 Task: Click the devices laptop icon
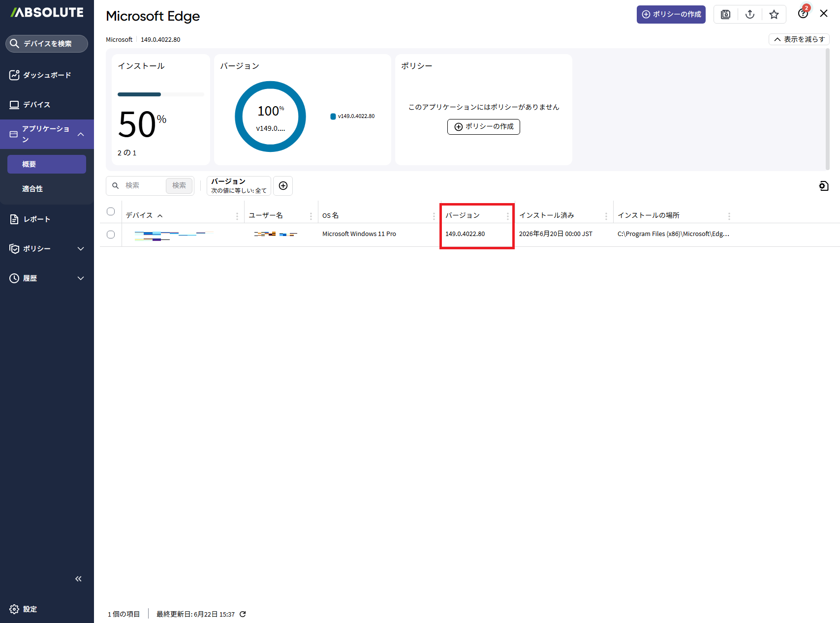pos(14,105)
